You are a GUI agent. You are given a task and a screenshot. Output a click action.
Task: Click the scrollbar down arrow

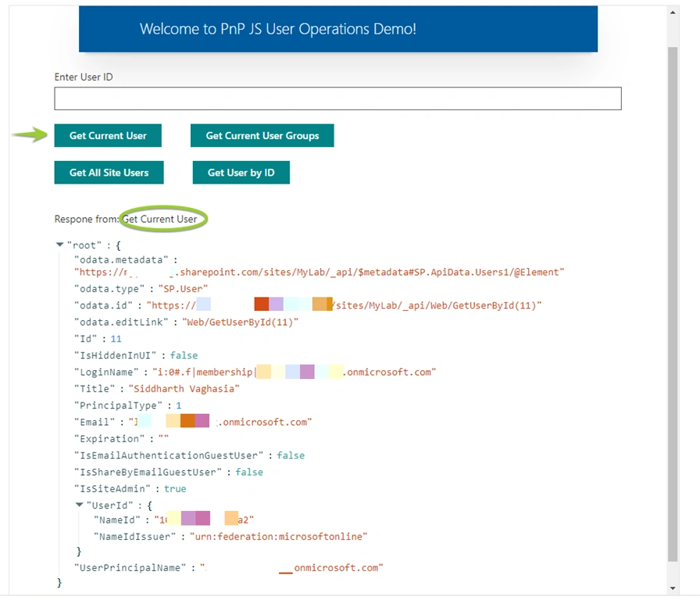pos(673,588)
